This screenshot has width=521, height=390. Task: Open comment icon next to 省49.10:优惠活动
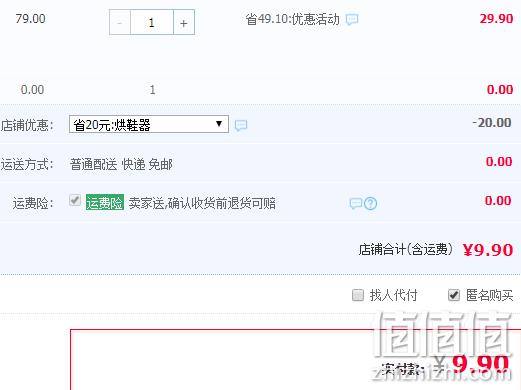tap(352, 19)
